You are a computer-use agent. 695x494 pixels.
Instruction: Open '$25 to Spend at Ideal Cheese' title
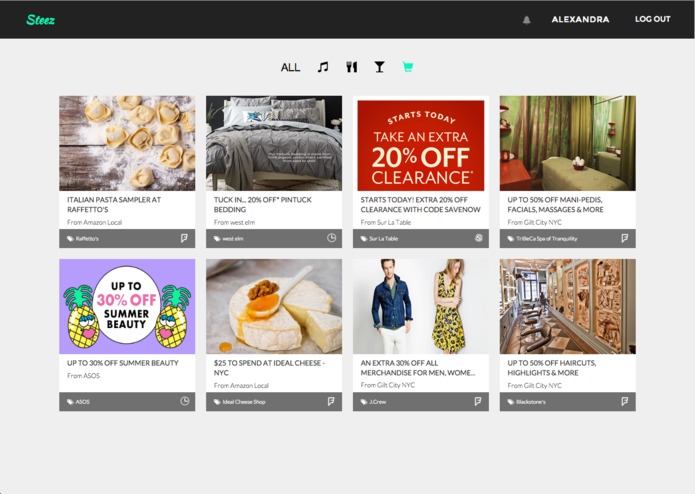tap(269, 368)
